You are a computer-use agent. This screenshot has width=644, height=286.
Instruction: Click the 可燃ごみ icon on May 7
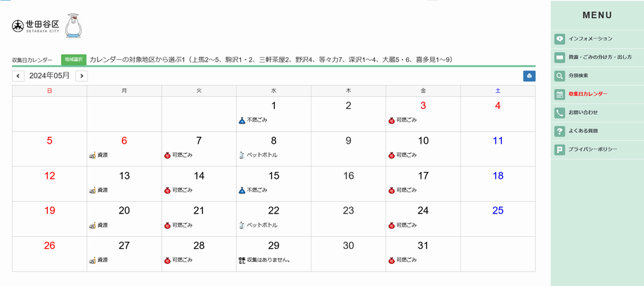pyautogui.click(x=167, y=155)
